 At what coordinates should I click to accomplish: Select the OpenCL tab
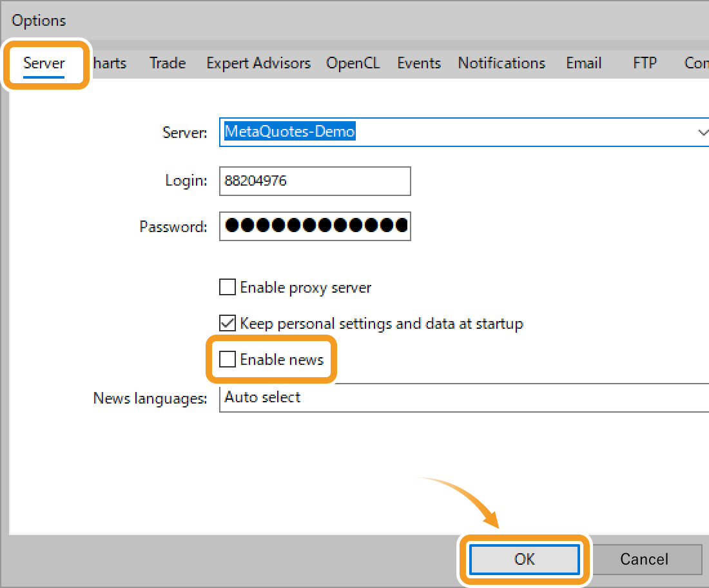(353, 63)
